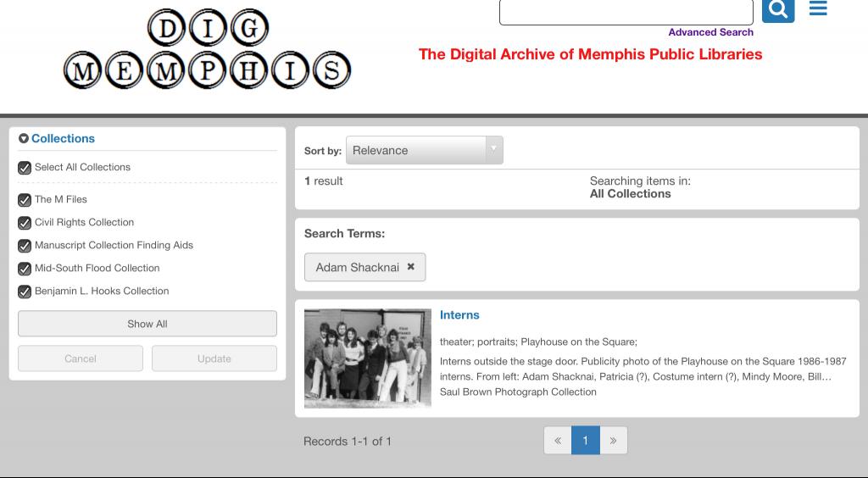Toggle The M Files checkbox
The width and height of the screenshot is (868, 478).
click(25, 200)
